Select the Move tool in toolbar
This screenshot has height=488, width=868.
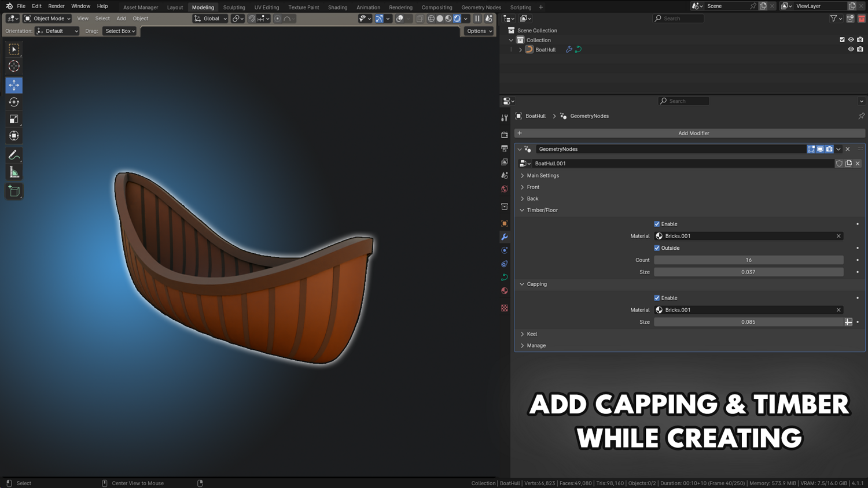14,85
